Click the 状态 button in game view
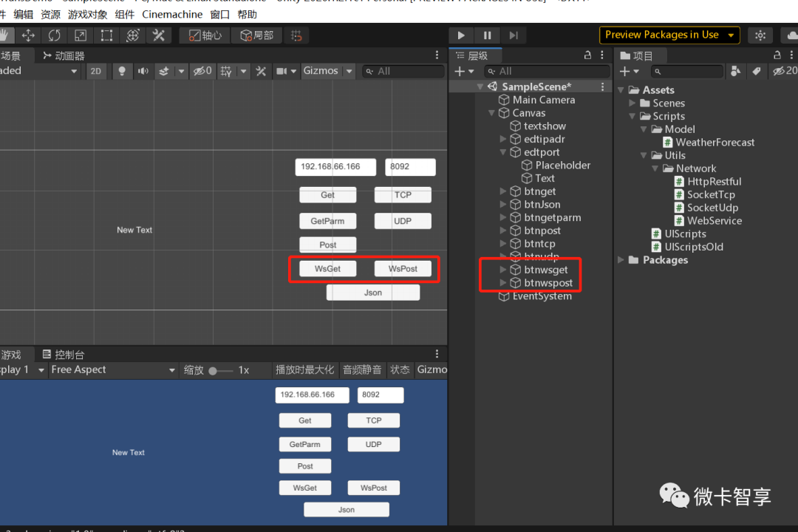The width and height of the screenshot is (798, 532). point(400,369)
